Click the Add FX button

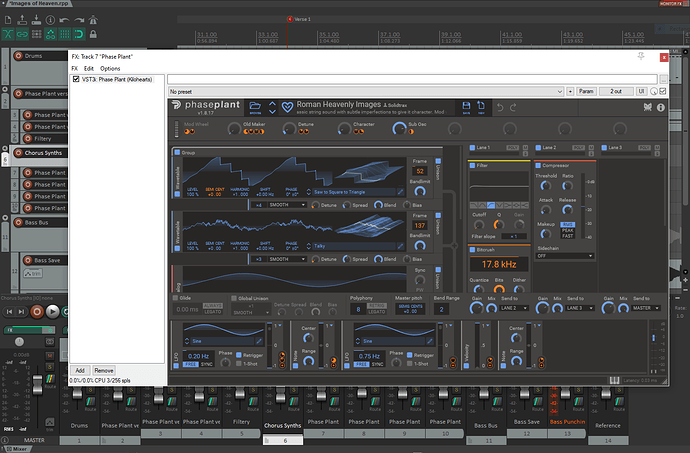coord(80,370)
